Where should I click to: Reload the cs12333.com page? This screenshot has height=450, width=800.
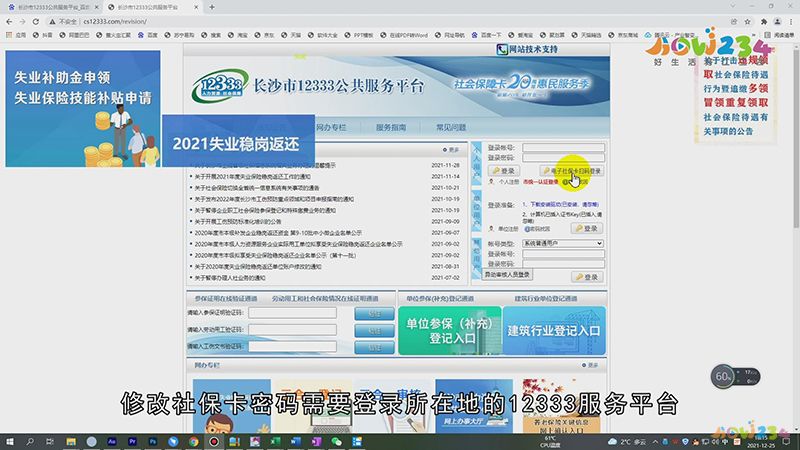(x=36, y=21)
